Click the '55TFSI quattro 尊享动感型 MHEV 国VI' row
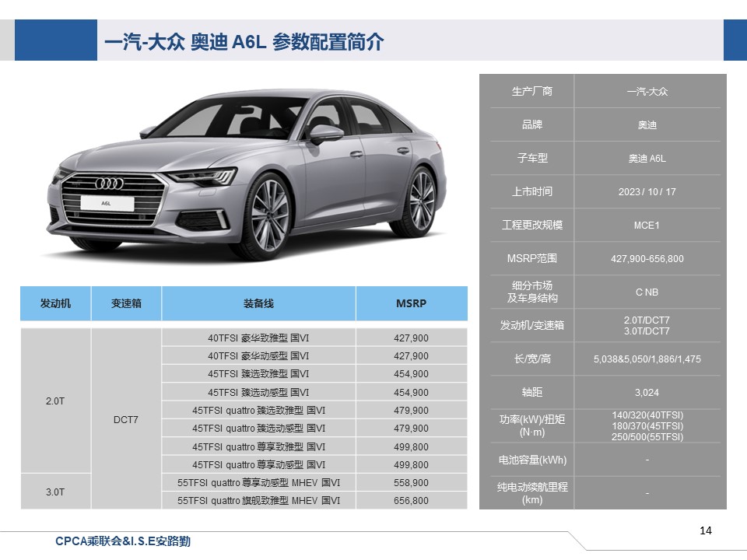747x560 pixels. (x=258, y=482)
